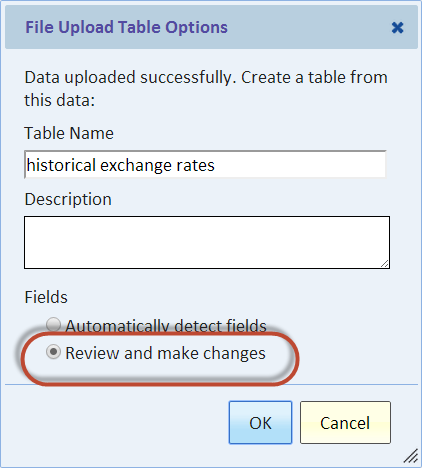Click the blank footer area left of OK

pyautogui.click(x=117, y=422)
